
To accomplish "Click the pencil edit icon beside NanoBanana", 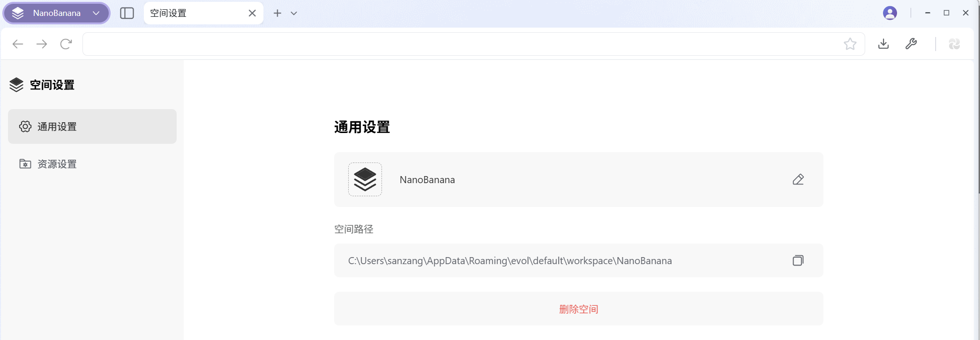I will tap(798, 179).
